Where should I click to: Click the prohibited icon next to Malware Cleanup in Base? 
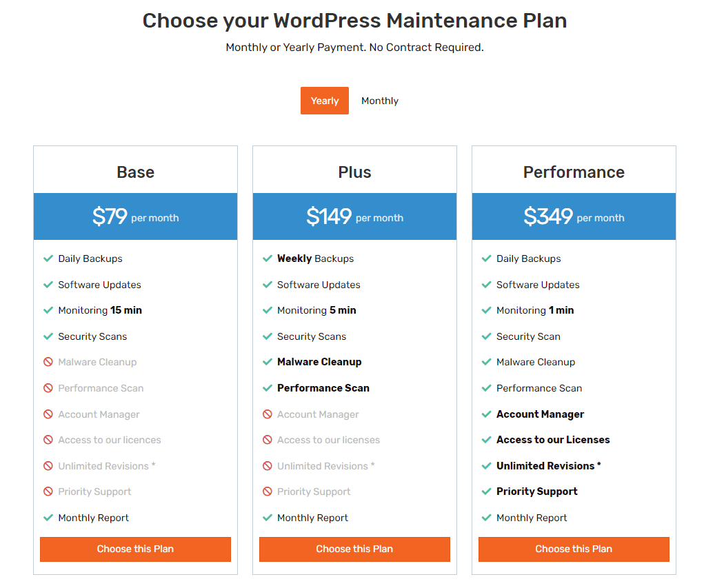click(x=48, y=362)
